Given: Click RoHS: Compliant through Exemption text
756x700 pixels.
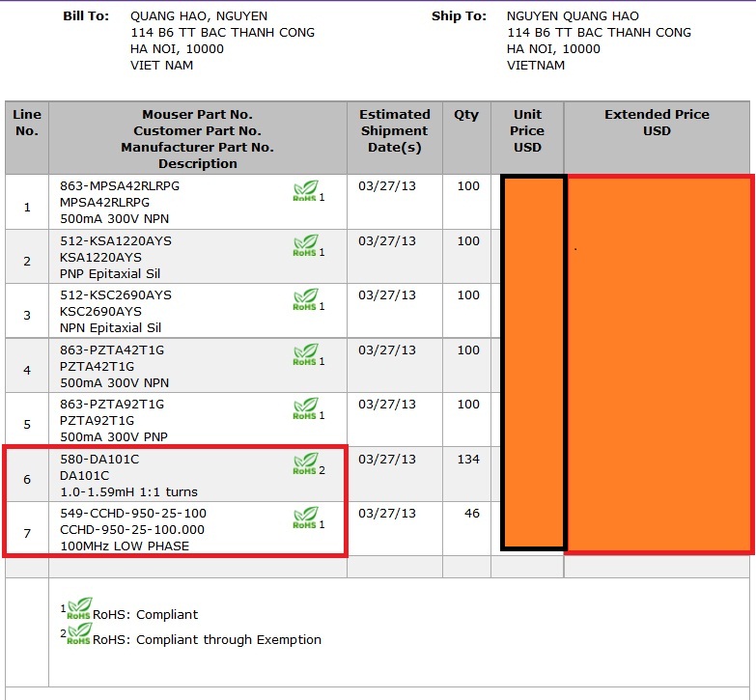Looking at the screenshot, I should click(207, 640).
